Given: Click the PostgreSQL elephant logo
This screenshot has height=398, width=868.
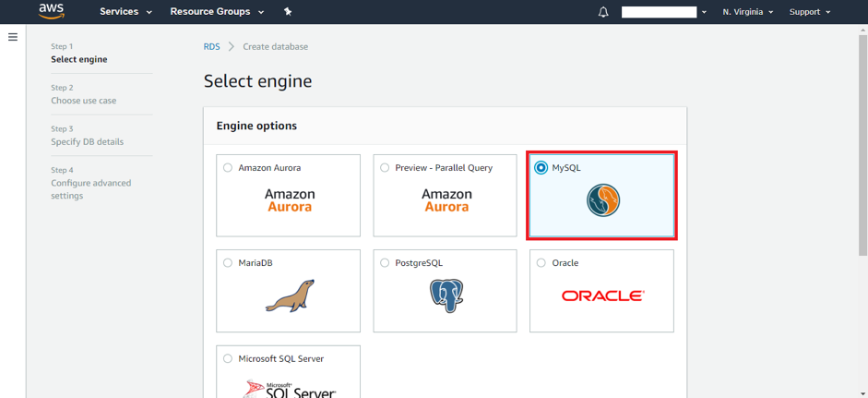Looking at the screenshot, I should pos(446,295).
